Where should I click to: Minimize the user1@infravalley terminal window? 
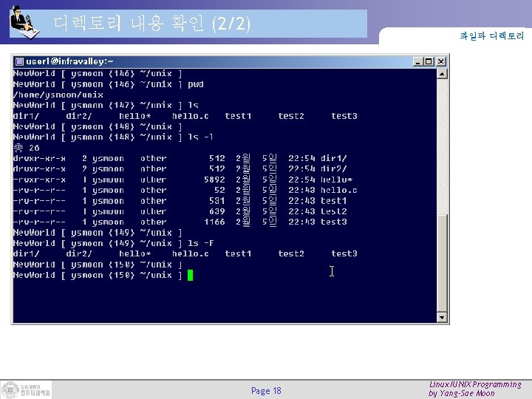(x=418, y=61)
